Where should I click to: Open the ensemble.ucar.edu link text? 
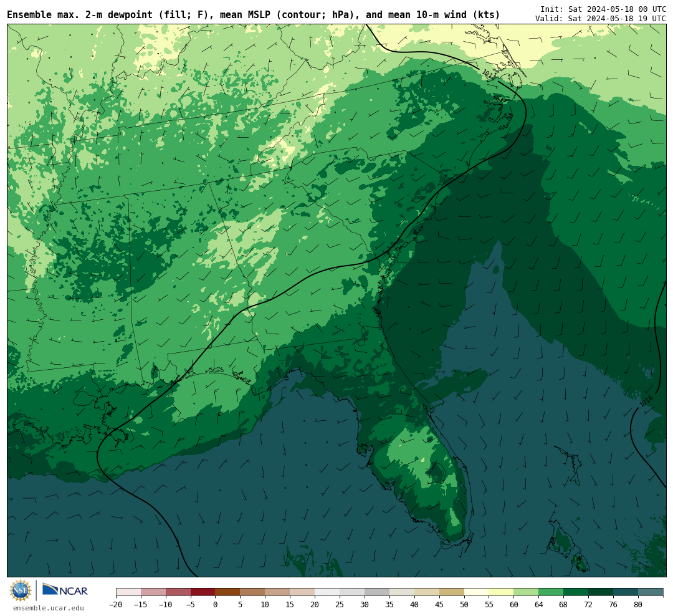pyautogui.click(x=49, y=608)
